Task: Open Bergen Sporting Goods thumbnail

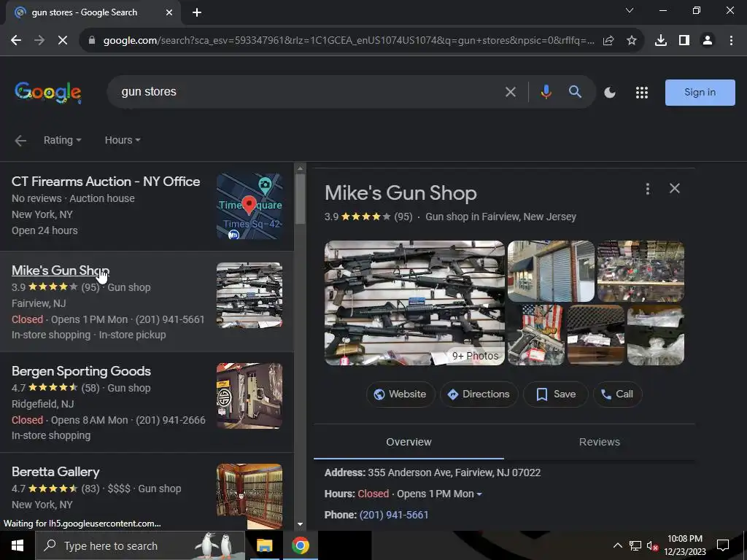Action: pos(249,396)
